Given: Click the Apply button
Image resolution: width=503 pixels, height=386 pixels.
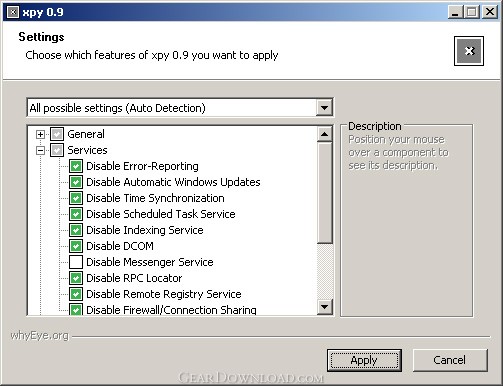Looking at the screenshot, I should [364, 360].
